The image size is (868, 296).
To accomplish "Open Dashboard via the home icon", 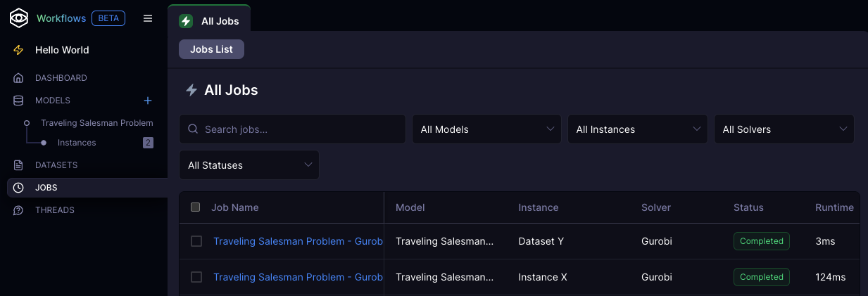I will 19,78.
